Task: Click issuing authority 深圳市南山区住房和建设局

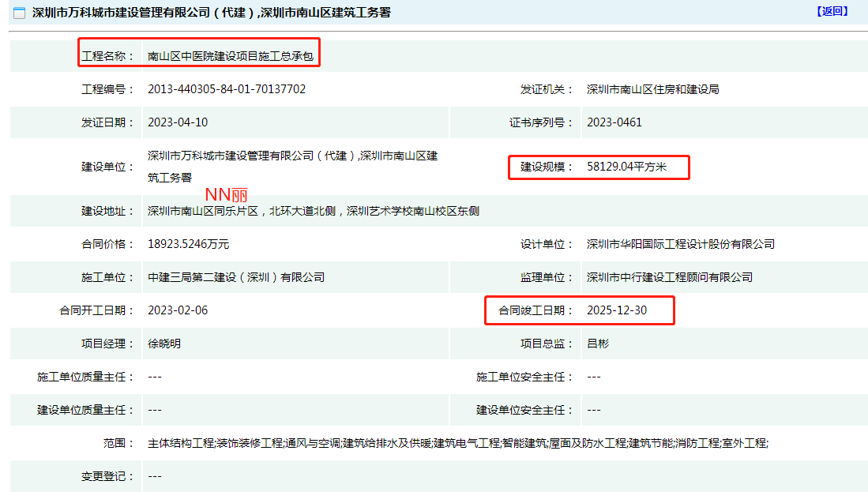Action: click(x=652, y=89)
